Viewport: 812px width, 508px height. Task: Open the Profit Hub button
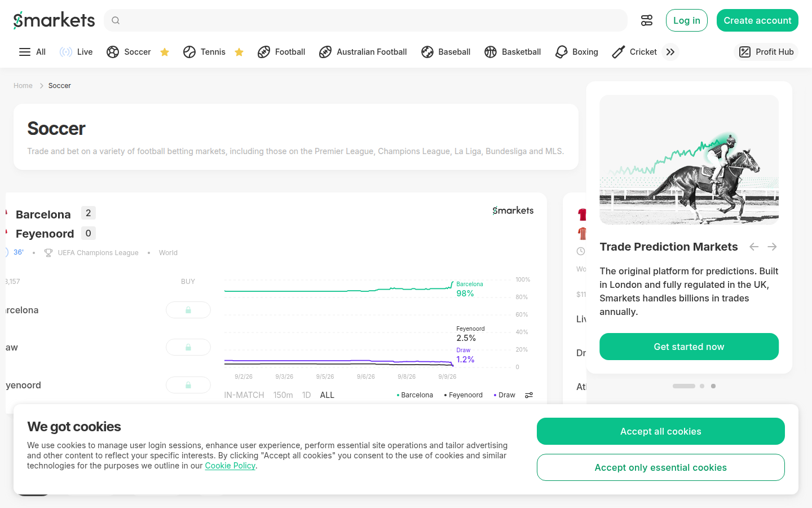[x=766, y=52]
